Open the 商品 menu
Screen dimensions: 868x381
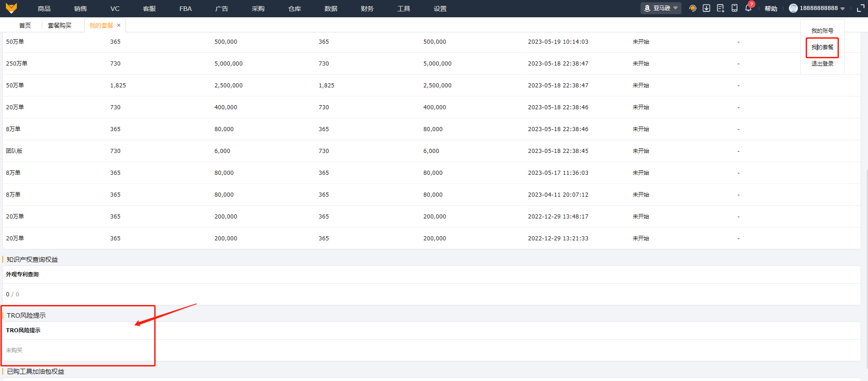click(x=44, y=9)
